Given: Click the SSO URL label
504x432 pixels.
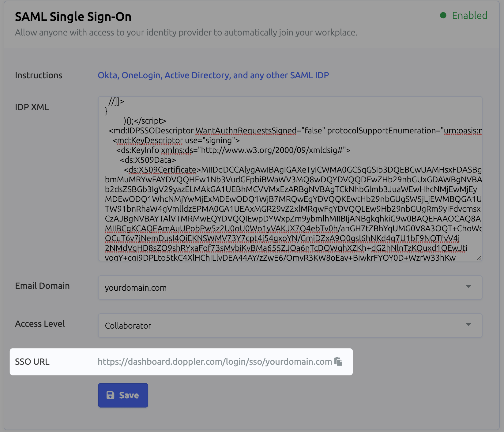Looking at the screenshot, I should tap(32, 362).
